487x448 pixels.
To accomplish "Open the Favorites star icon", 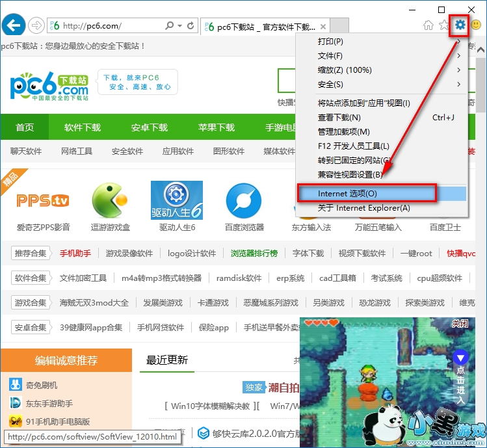I will point(444,25).
